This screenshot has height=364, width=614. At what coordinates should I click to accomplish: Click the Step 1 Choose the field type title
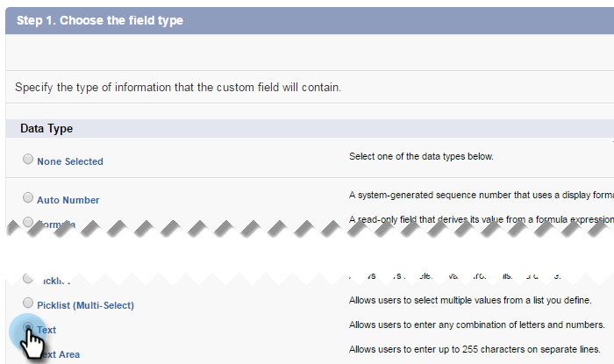pos(98,20)
